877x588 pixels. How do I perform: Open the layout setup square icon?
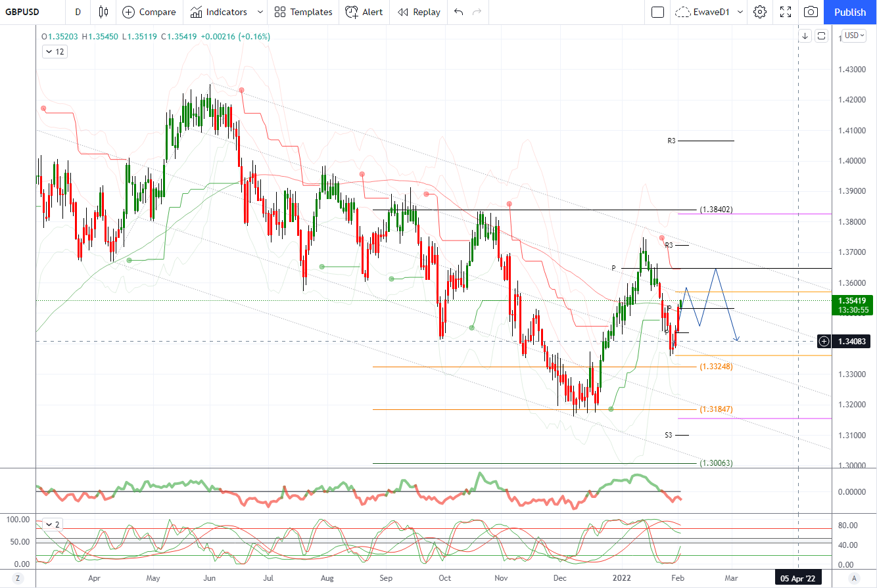pos(657,12)
